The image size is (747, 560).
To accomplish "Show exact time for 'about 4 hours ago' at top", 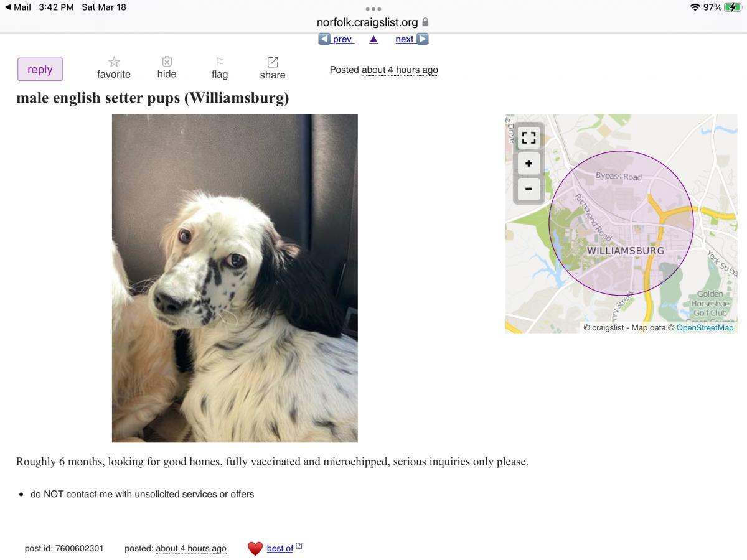I will pyautogui.click(x=400, y=70).
